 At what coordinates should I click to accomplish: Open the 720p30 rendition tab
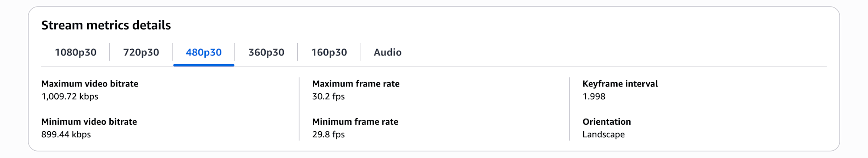tap(141, 52)
